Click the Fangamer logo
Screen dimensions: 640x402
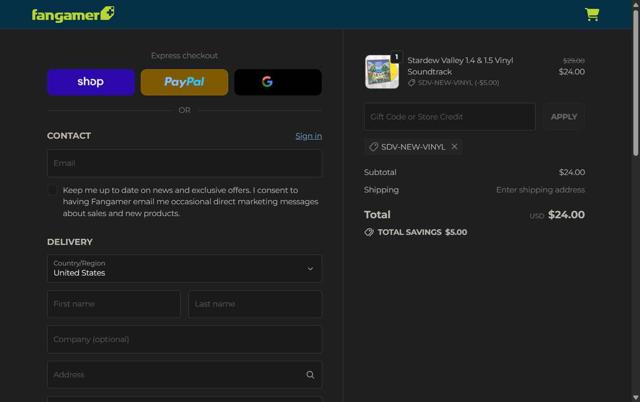pyautogui.click(x=73, y=14)
